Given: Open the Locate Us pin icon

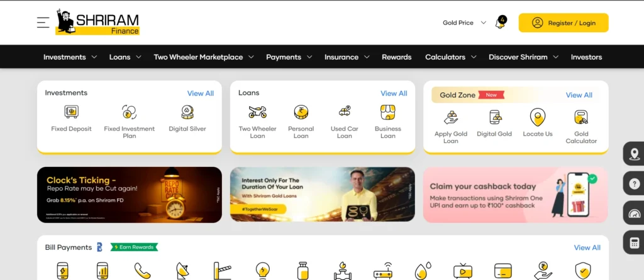Looking at the screenshot, I should (537, 117).
